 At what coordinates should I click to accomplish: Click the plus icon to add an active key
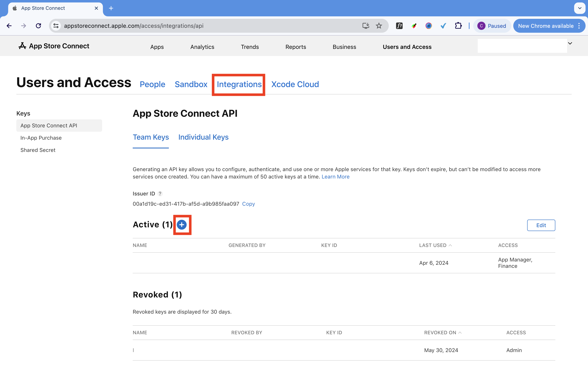click(182, 225)
